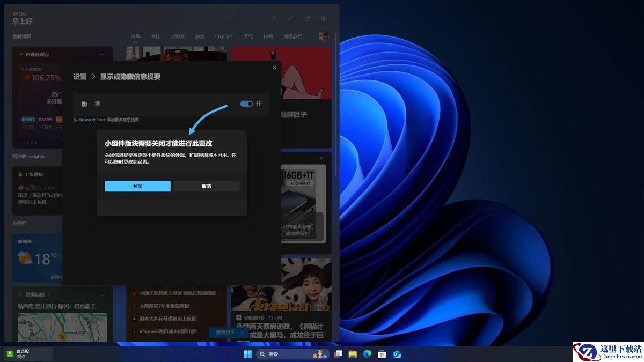Screen dimensions: 644x362
Task: Open Task View from taskbar
Action: (x=338, y=354)
